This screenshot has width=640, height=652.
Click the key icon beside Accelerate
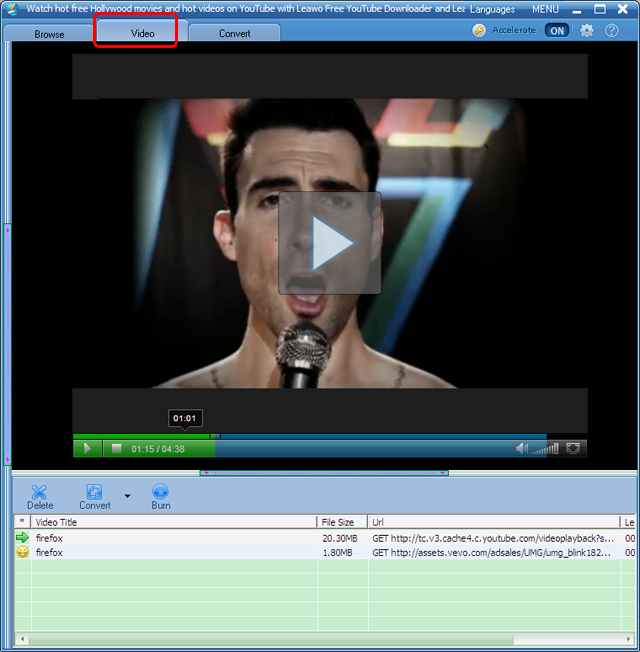[x=479, y=30]
